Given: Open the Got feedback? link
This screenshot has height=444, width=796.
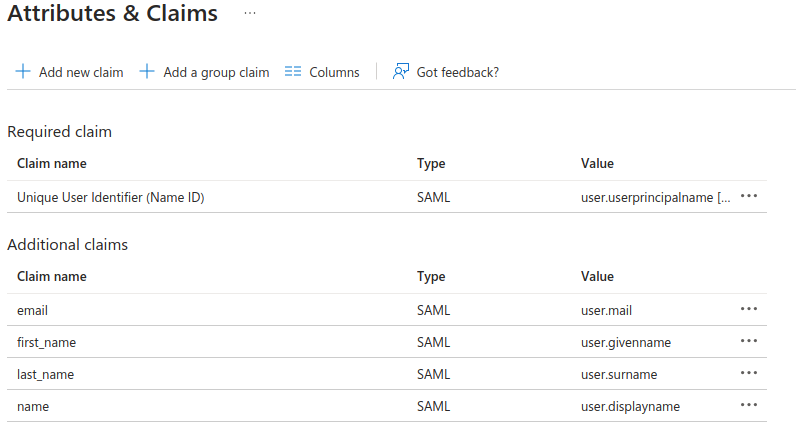Looking at the screenshot, I should click(457, 72).
